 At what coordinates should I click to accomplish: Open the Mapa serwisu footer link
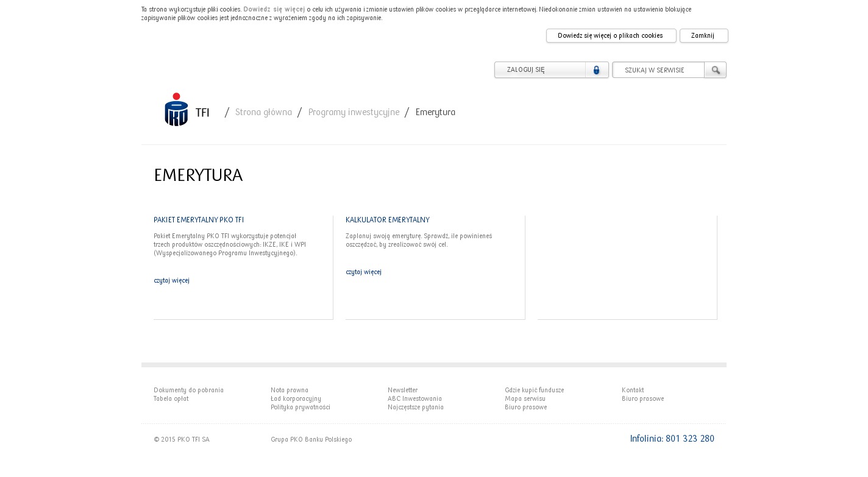(x=525, y=399)
